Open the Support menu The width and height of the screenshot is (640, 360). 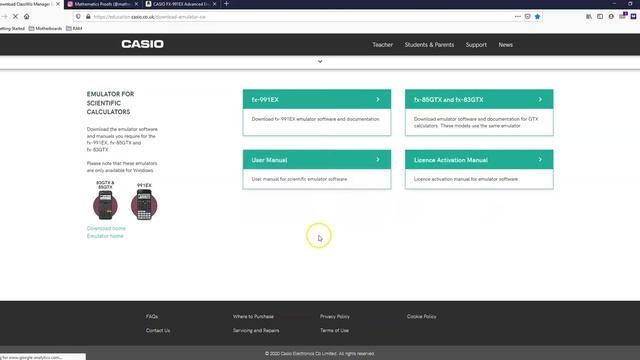coord(476,45)
